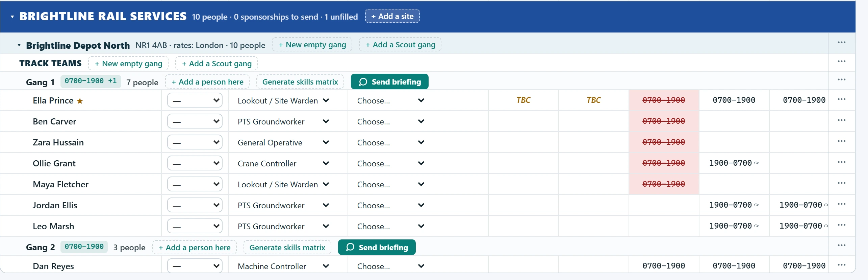
Task: Click Zara Hussain's struck-through 0700-1900 shift
Action: coord(664,142)
